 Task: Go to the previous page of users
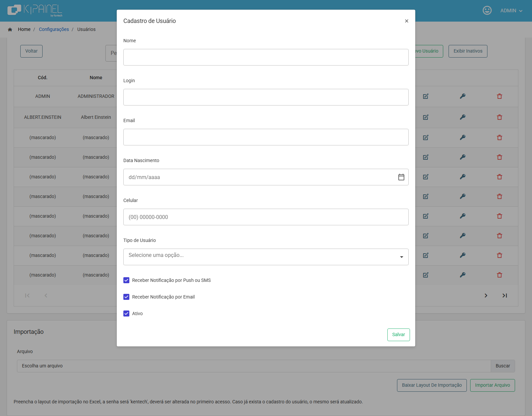pos(46,296)
